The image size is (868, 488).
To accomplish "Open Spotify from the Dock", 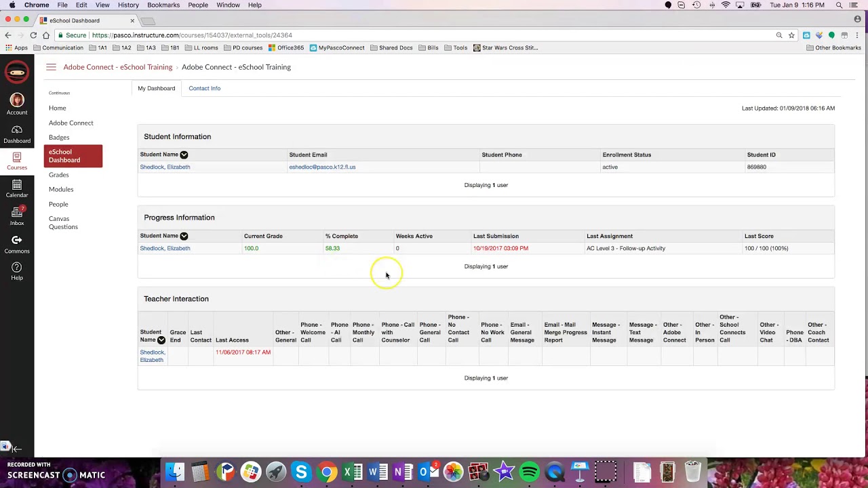I will [x=530, y=472].
